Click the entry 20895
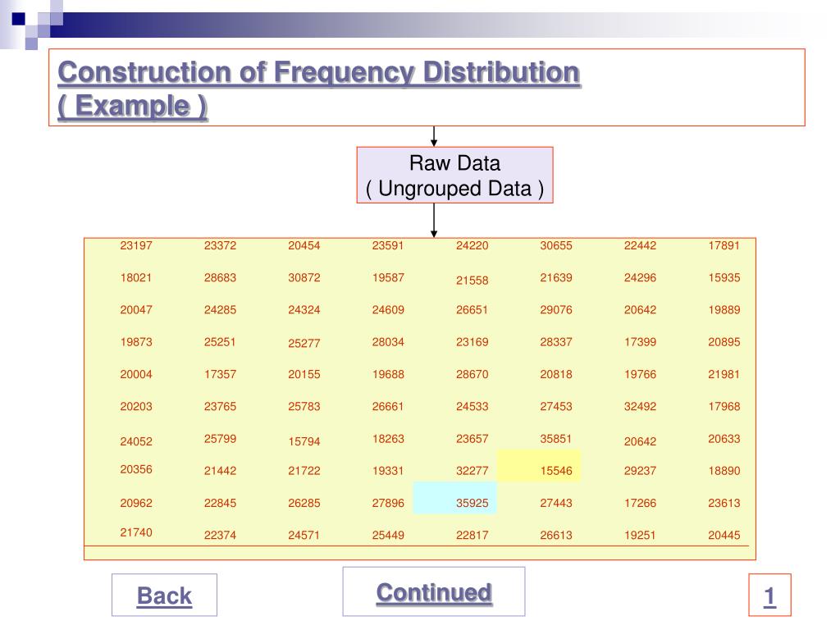The width and height of the screenshot is (840, 630). pos(724,342)
